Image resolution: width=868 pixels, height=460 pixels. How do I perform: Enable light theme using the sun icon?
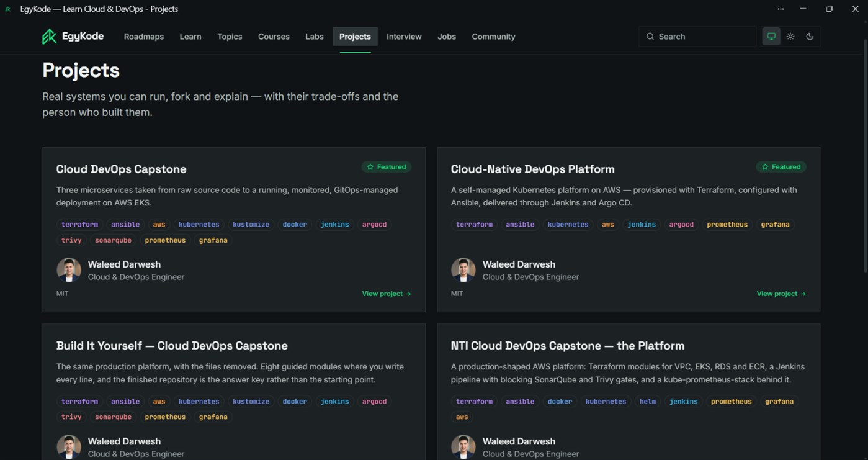[790, 37]
